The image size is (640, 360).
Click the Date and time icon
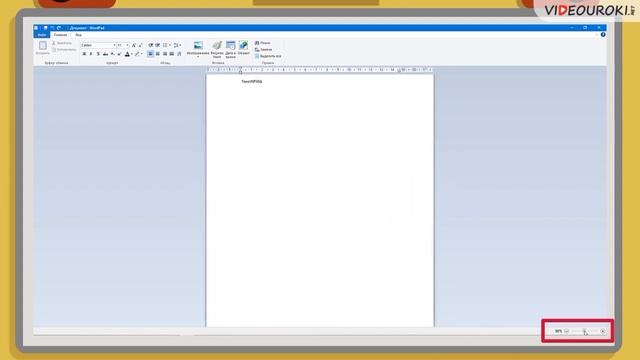pyautogui.click(x=231, y=45)
